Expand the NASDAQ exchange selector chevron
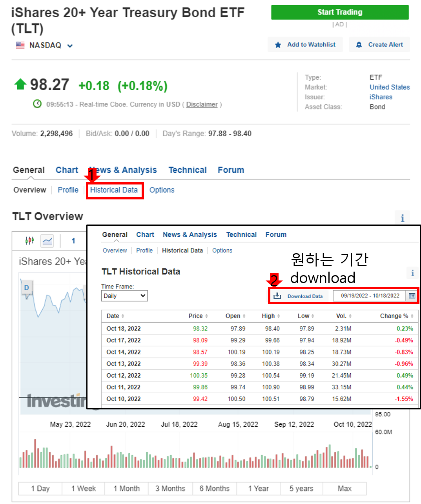Image resolution: width=421 pixels, height=504 pixels. pos(70,46)
